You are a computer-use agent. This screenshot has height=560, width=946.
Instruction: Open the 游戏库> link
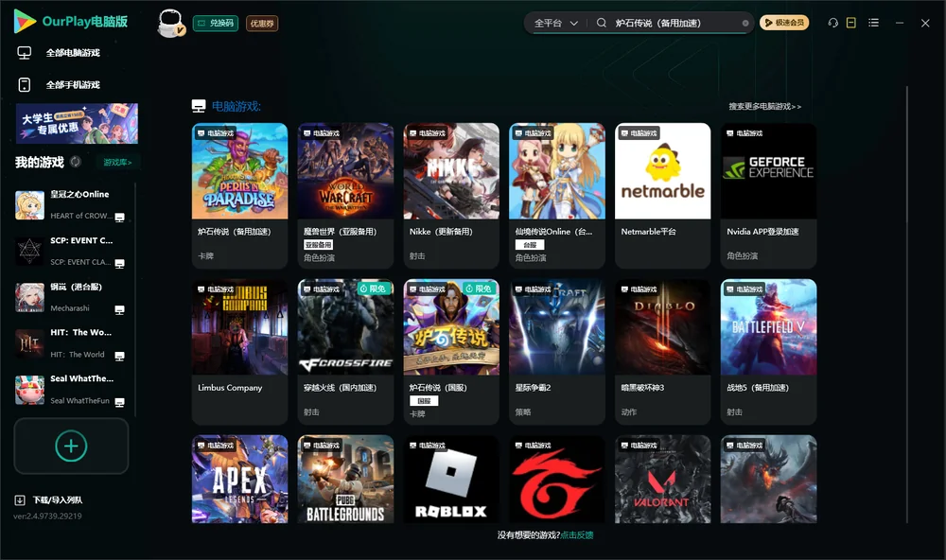(x=117, y=163)
